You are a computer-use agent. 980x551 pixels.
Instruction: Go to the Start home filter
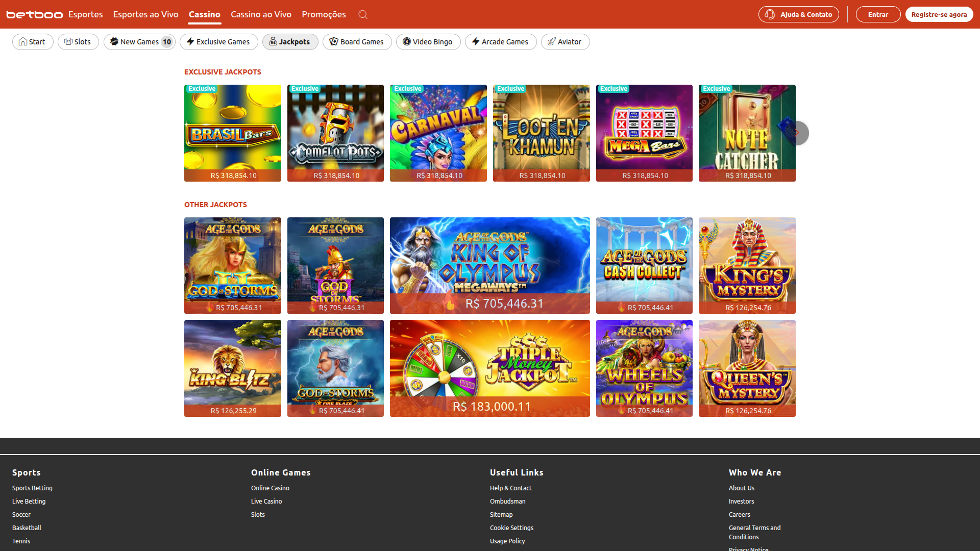click(33, 42)
